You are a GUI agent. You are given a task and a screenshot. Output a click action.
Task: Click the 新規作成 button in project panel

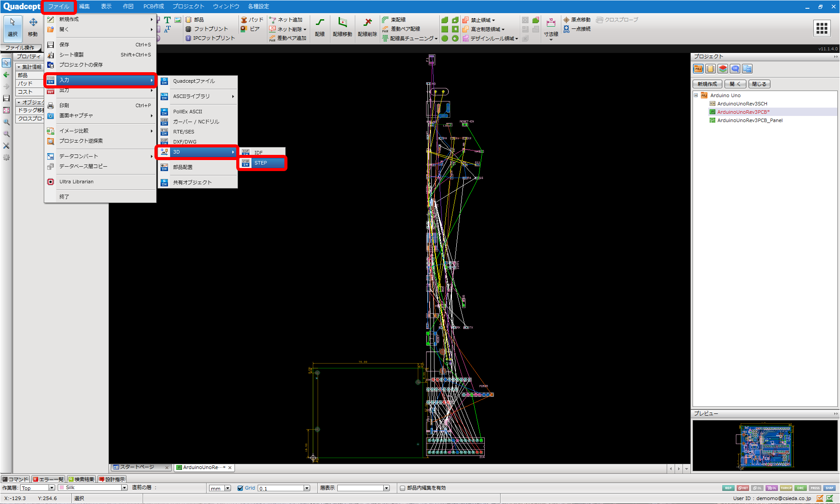(707, 84)
